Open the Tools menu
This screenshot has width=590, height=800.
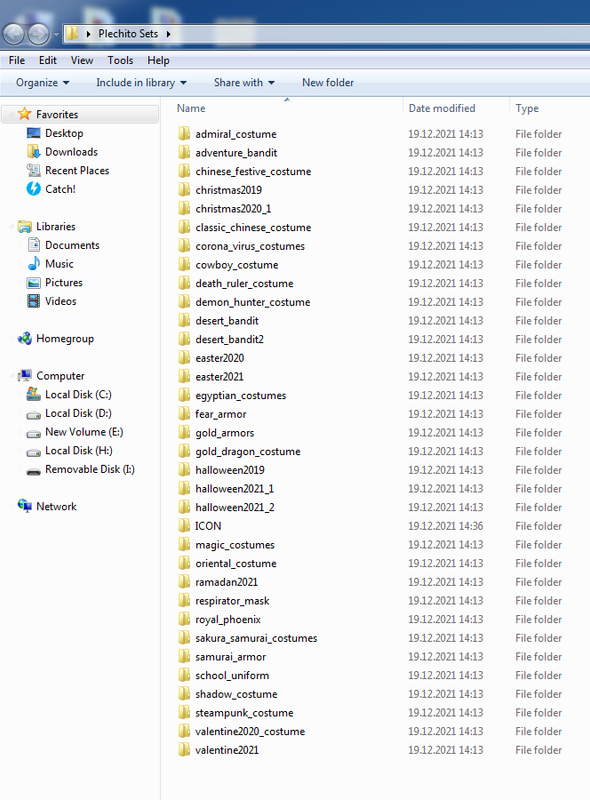tap(120, 60)
